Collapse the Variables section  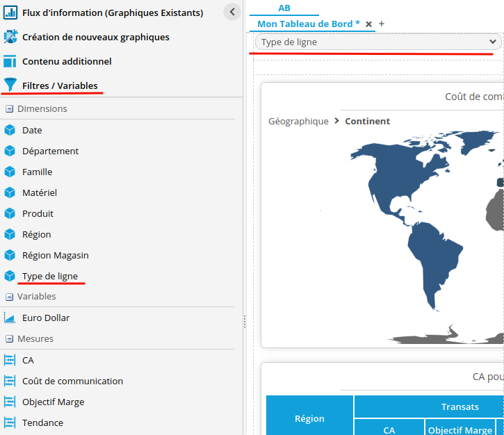(10, 297)
